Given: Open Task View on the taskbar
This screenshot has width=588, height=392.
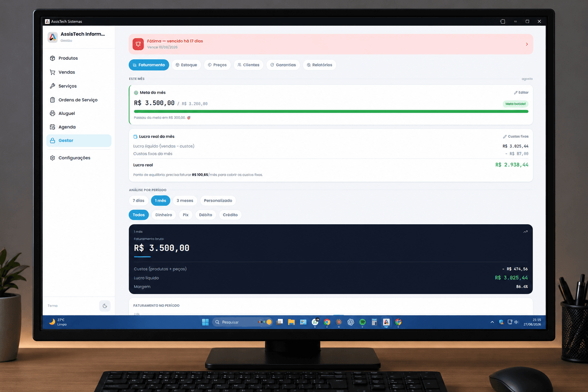Looking at the screenshot, I should 279,322.
